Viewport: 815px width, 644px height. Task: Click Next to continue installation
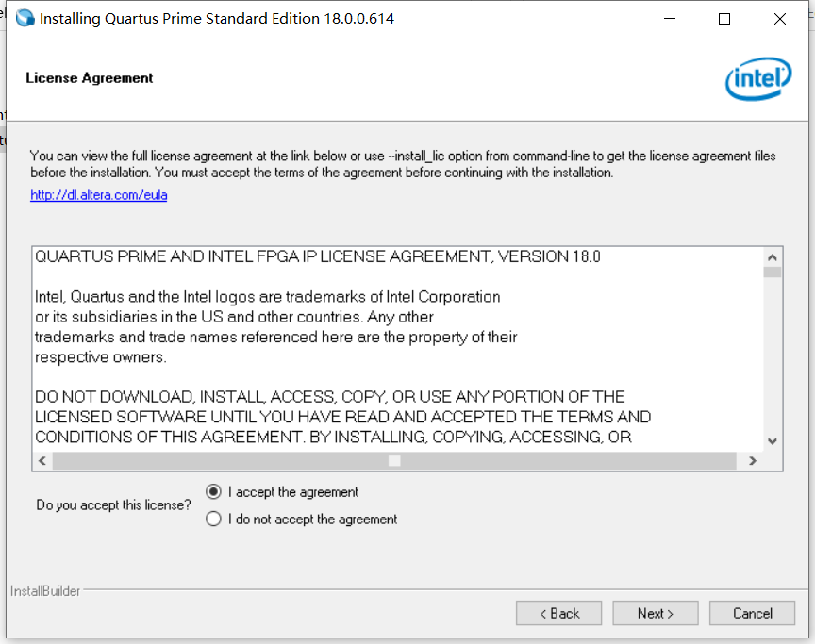tap(655, 613)
